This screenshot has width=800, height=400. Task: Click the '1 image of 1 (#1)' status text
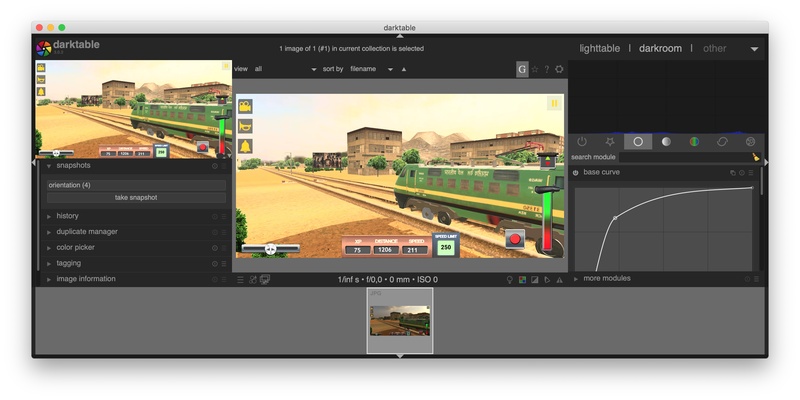[x=352, y=48]
